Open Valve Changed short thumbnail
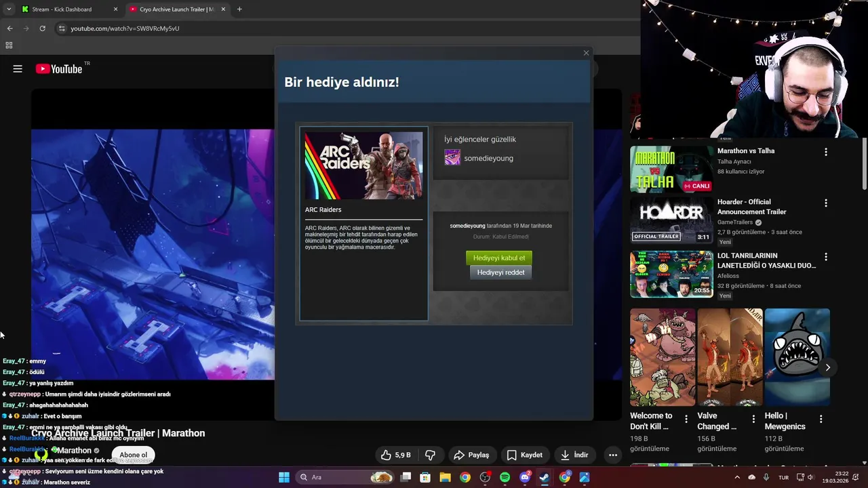Image resolution: width=868 pixels, height=488 pixels. [x=730, y=357]
